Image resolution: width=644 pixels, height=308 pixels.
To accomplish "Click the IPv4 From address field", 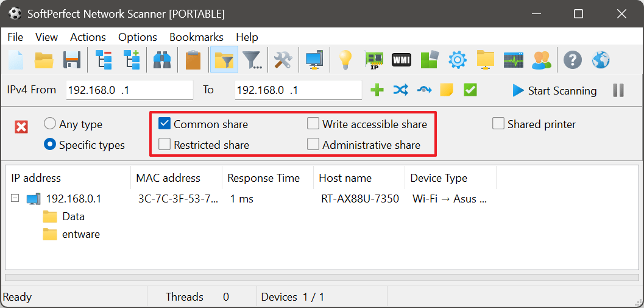I will click(x=129, y=90).
